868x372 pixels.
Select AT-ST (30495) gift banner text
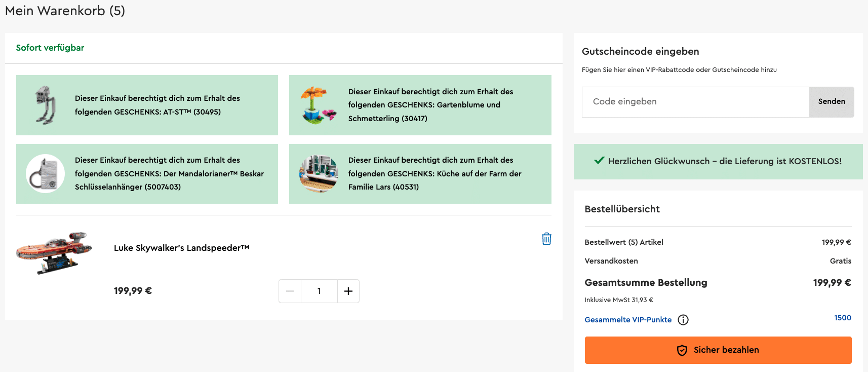[x=157, y=105]
